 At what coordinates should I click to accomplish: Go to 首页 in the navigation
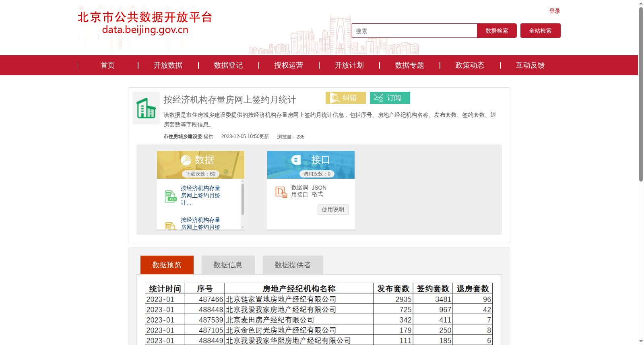107,65
